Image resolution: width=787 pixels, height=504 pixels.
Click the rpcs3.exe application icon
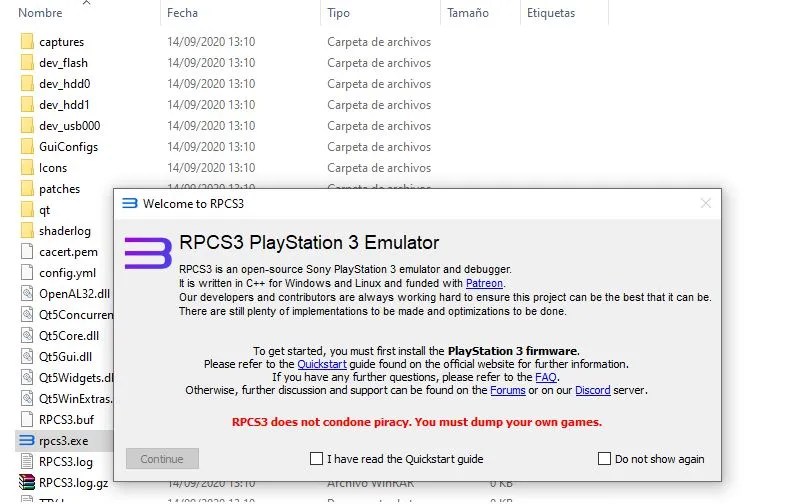(27, 441)
